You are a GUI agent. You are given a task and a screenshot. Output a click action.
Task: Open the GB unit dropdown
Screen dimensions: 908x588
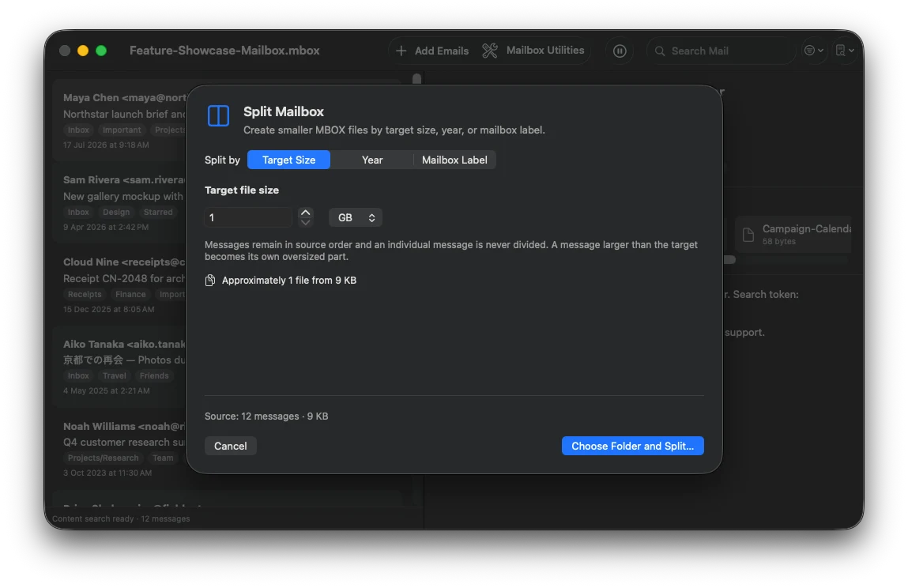[x=356, y=217]
